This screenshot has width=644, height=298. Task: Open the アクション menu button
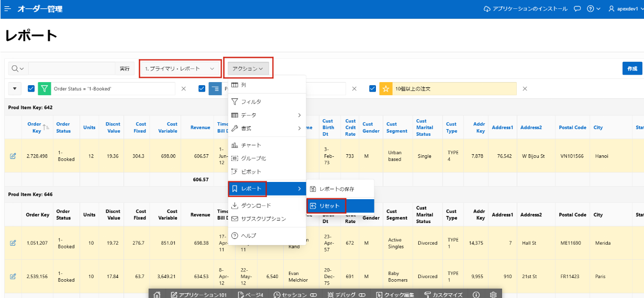pos(248,68)
